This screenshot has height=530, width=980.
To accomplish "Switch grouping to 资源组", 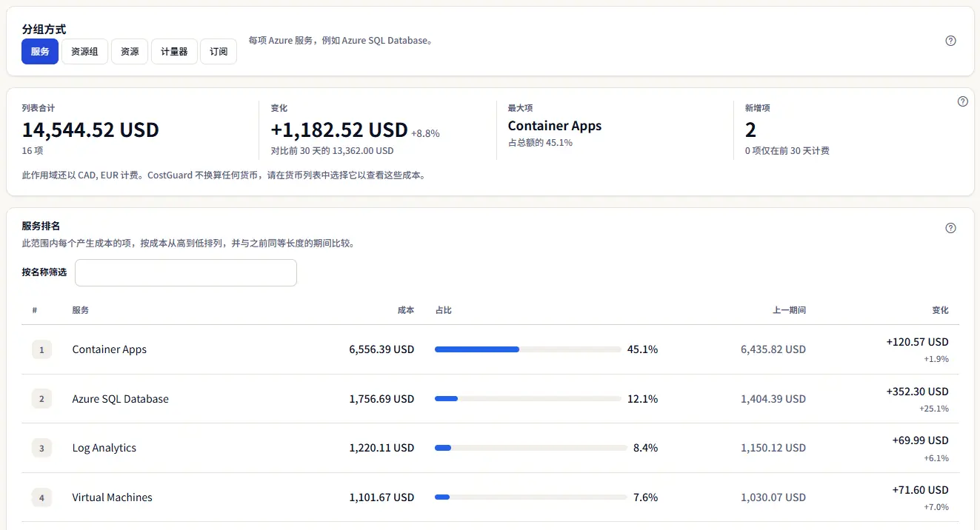I will tap(84, 52).
